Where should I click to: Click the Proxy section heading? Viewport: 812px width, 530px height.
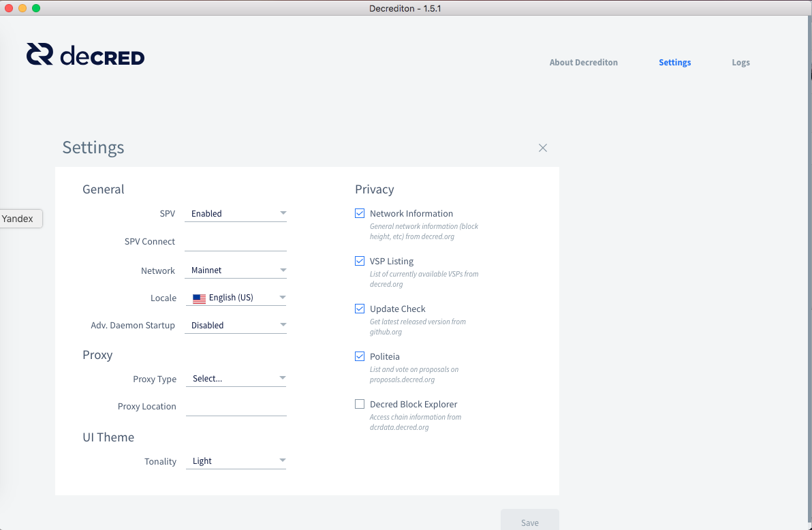coord(97,355)
